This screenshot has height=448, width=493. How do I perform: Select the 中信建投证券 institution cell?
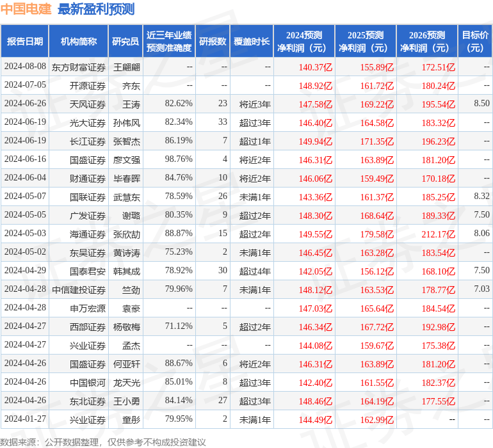point(79,290)
